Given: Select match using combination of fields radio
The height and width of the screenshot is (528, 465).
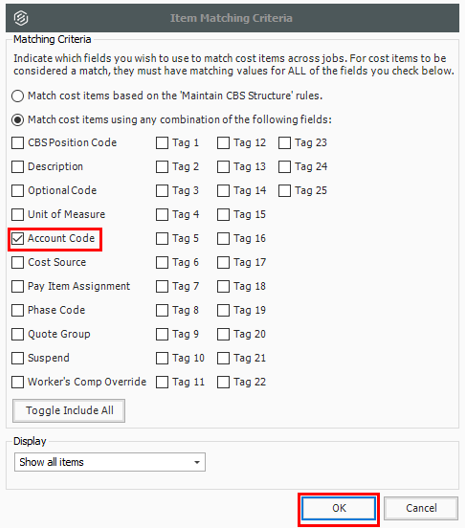Looking at the screenshot, I should click(x=18, y=120).
